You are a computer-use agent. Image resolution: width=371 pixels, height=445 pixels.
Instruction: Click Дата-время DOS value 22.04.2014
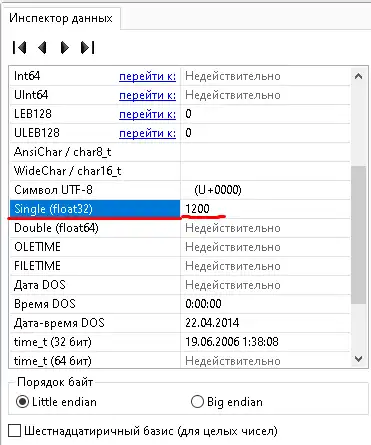click(x=212, y=323)
